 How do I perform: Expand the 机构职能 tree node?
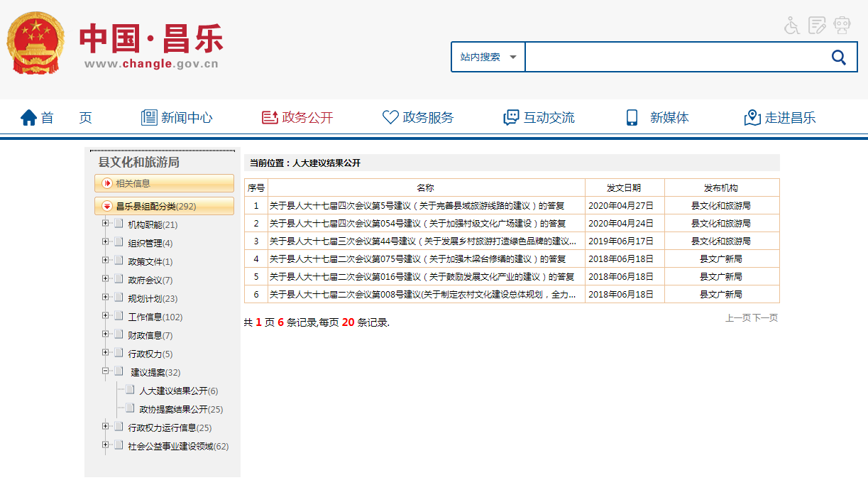[106, 224]
